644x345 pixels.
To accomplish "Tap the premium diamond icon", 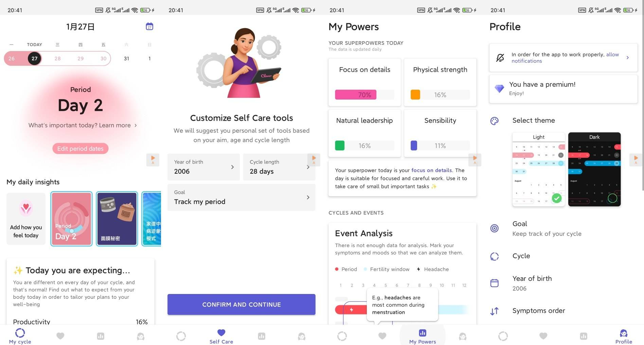I will (x=499, y=89).
